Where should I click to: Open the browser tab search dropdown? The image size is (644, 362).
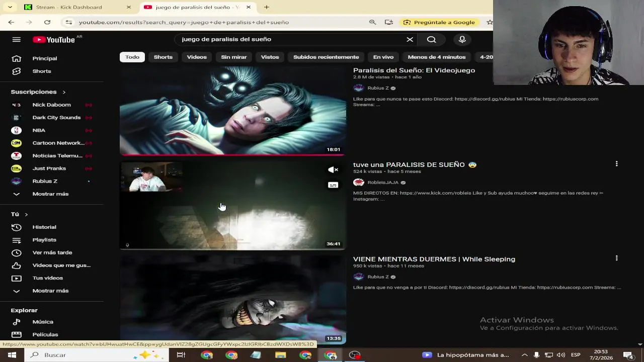pos(10,7)
